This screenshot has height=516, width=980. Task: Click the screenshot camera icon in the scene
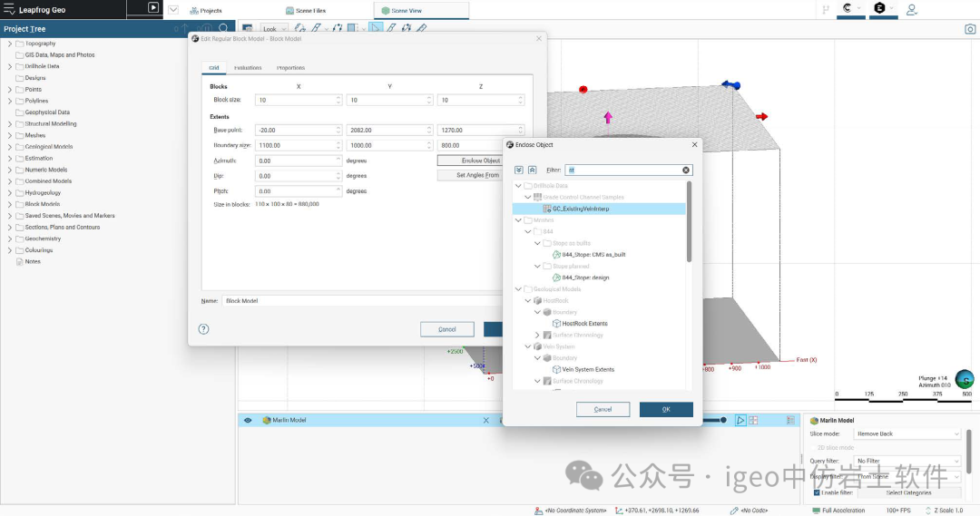click(x=970, y=29)
